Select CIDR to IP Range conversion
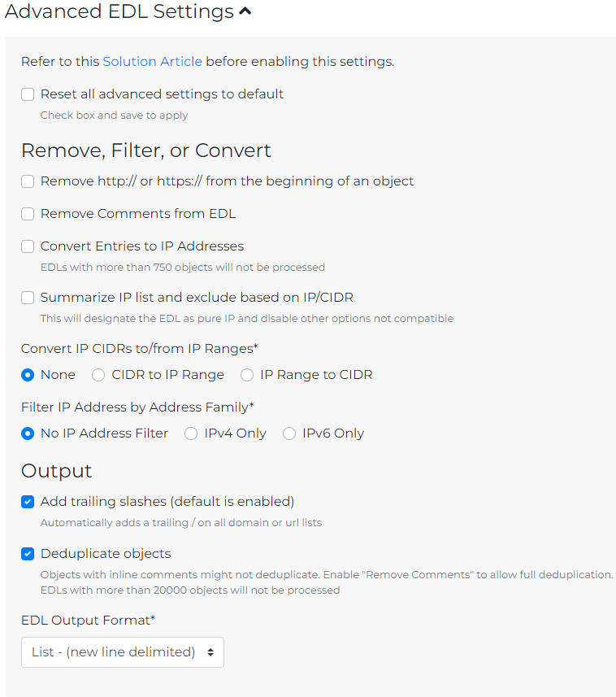 (98, 374)
